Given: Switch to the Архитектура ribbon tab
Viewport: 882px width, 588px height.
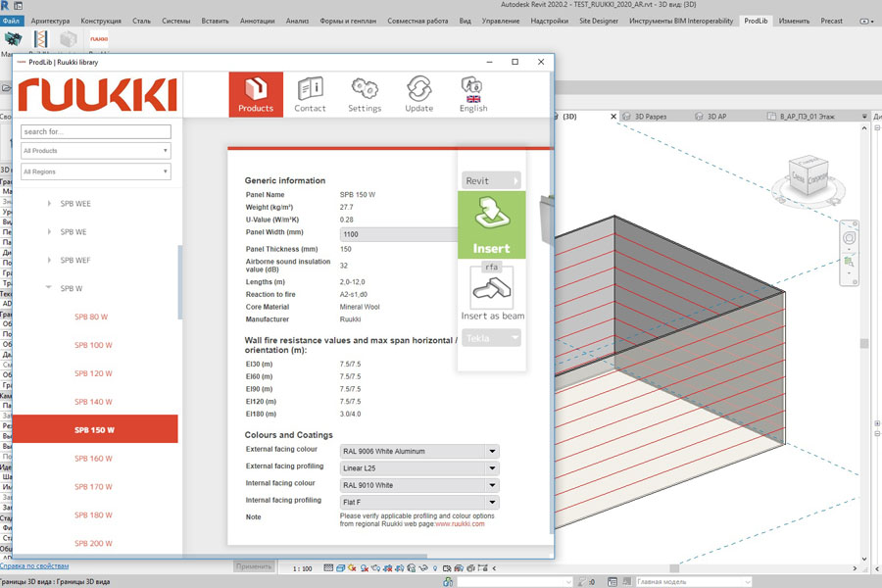Looking at the screenshot, I should pos(51,21).
